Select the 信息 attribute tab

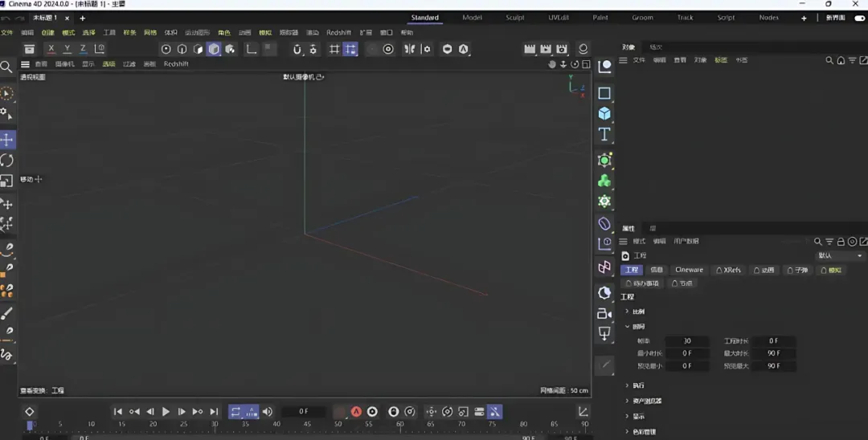point(657,270)
